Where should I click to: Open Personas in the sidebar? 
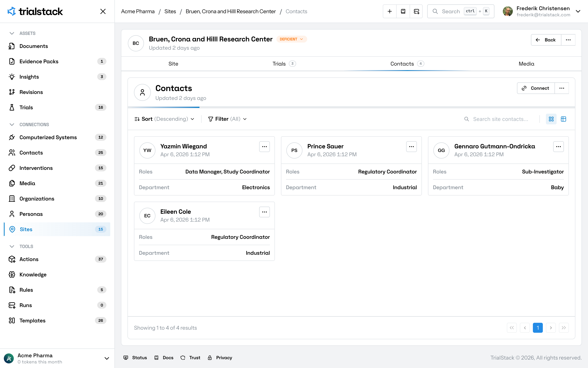[57, 214]
